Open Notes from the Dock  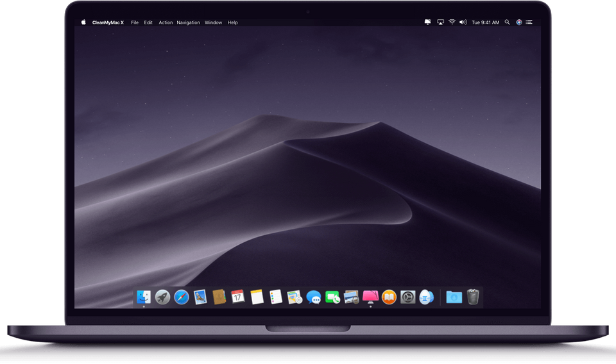point(257,297)
